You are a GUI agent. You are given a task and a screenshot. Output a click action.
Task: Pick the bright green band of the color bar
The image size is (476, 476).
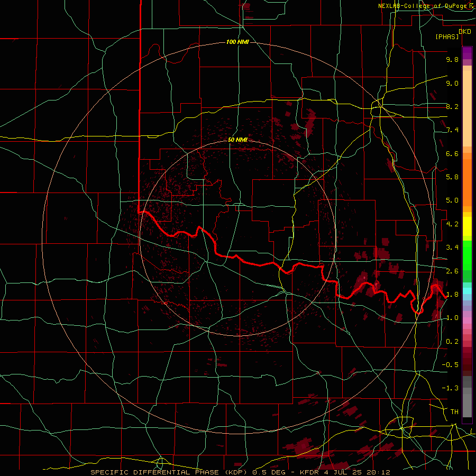[467, 255]
